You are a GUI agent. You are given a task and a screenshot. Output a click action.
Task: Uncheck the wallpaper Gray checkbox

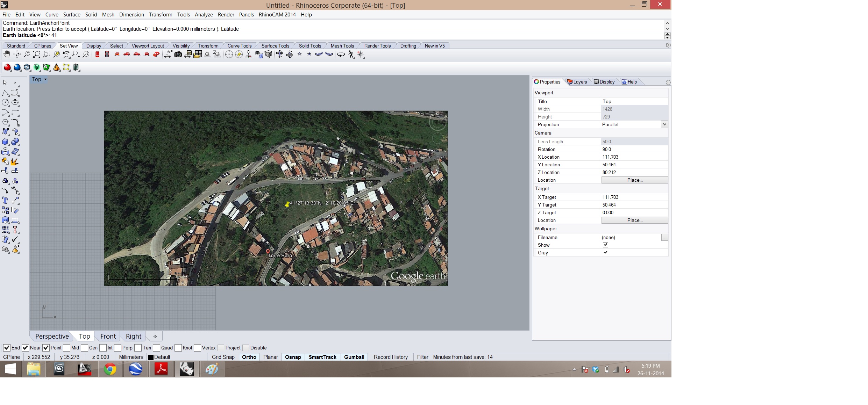pos(605,253)
